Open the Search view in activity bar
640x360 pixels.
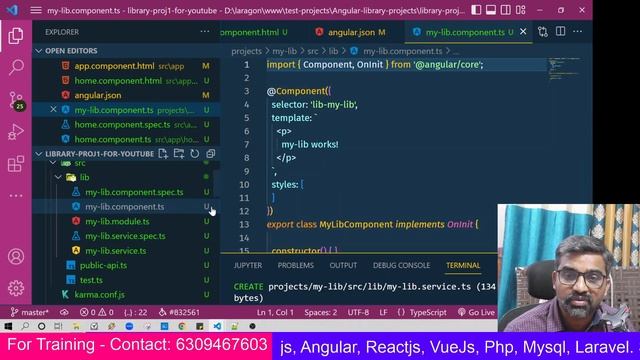(16, 67)
